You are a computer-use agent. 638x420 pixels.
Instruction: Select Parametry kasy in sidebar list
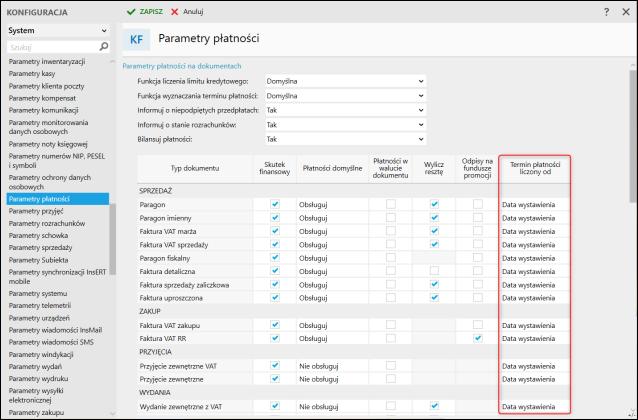tap(32, 75)
